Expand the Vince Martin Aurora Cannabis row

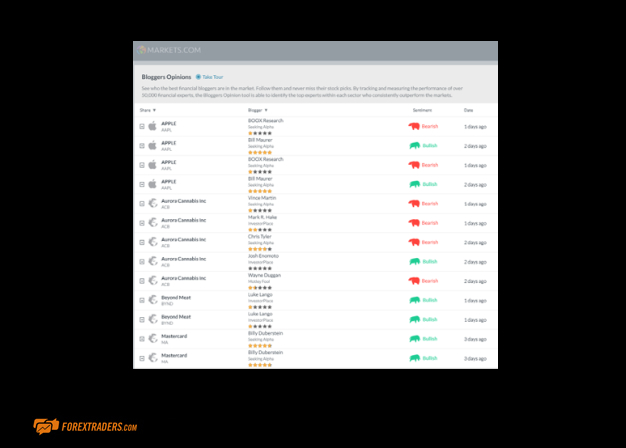(x=142, y=204)
